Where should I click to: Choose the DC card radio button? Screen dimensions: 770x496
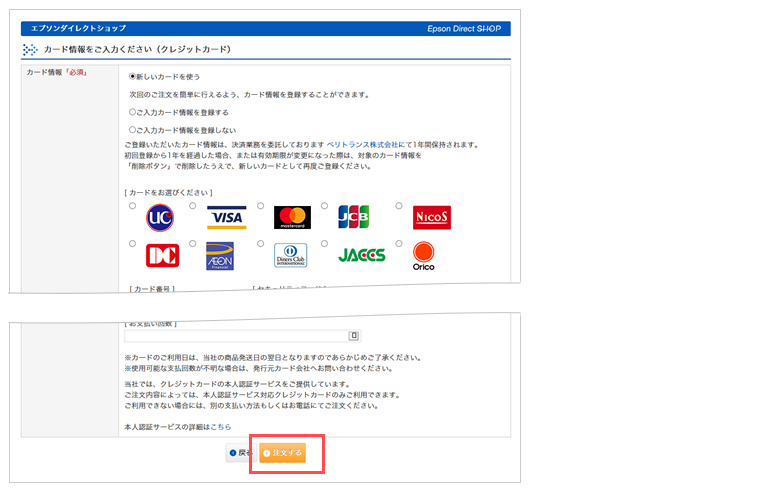[133, 244]
